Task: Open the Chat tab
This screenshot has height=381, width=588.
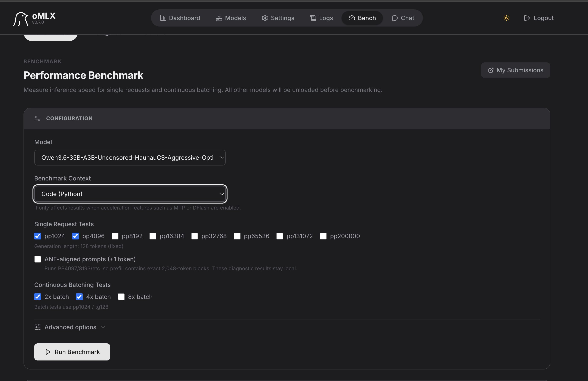Action: (x=403, y=18)
